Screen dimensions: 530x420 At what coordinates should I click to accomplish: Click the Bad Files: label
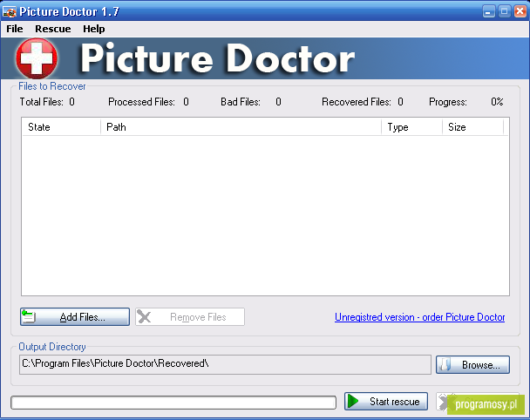241,102
